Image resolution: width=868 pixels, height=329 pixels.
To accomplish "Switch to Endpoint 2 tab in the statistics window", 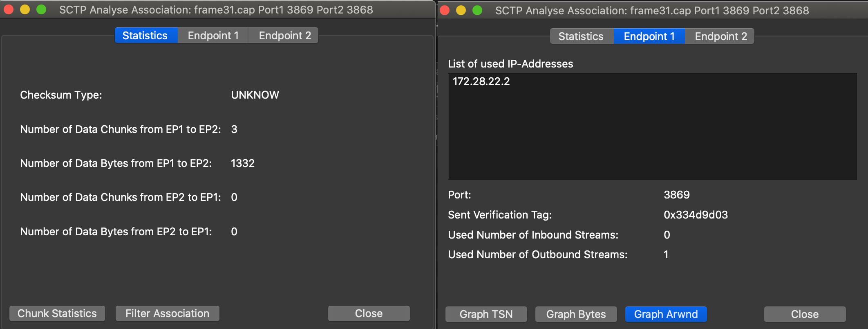I will (285, 36).
